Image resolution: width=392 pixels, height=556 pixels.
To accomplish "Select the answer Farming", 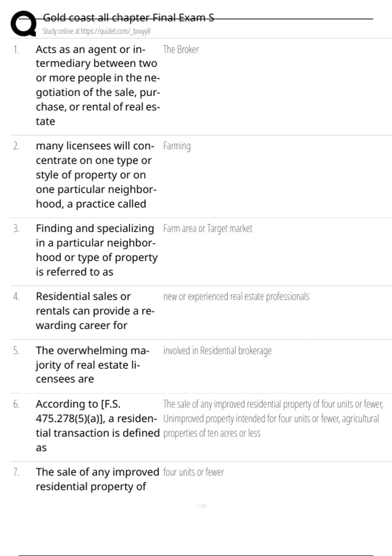I will pos(177,146).
